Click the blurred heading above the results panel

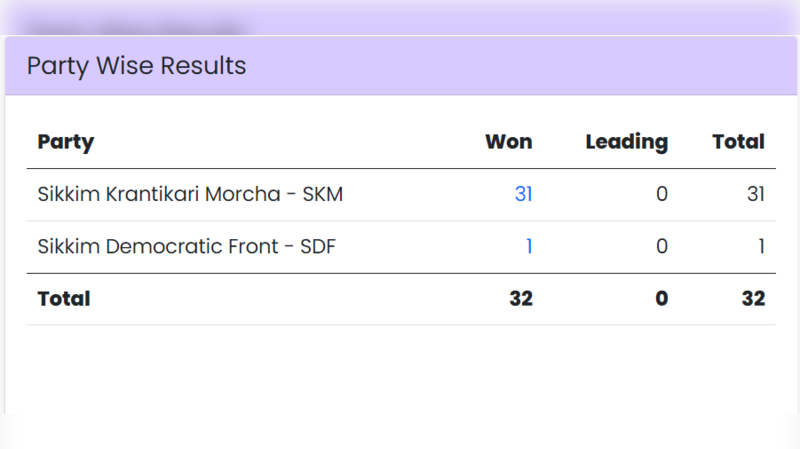pos(135,27)
